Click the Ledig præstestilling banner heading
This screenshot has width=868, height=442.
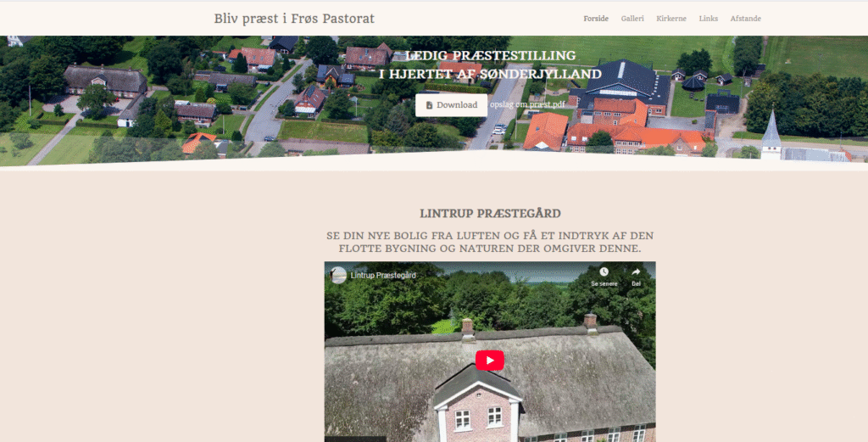point(490,64)
